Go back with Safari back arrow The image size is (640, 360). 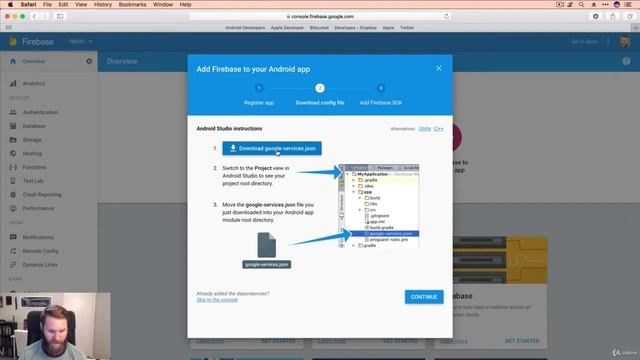coord(34,16)
